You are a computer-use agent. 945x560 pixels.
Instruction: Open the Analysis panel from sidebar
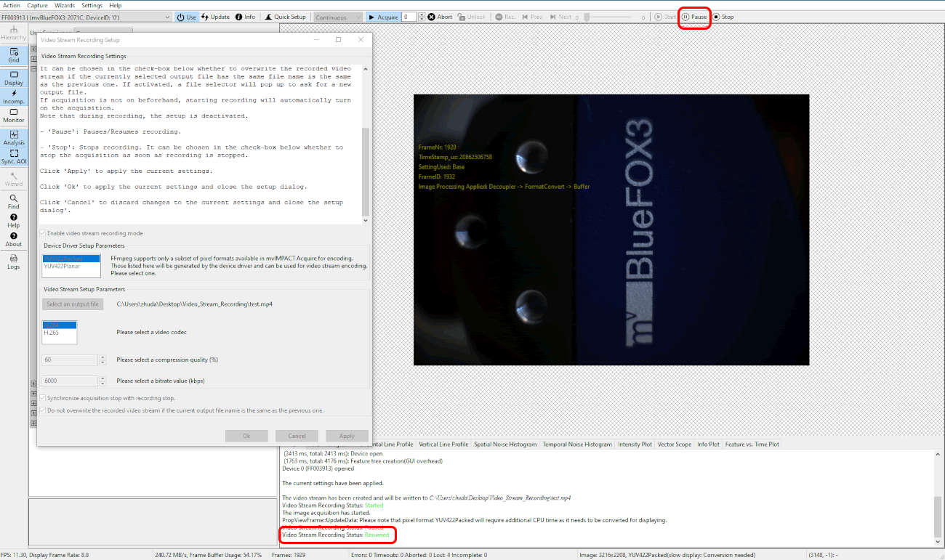[14, 137]
